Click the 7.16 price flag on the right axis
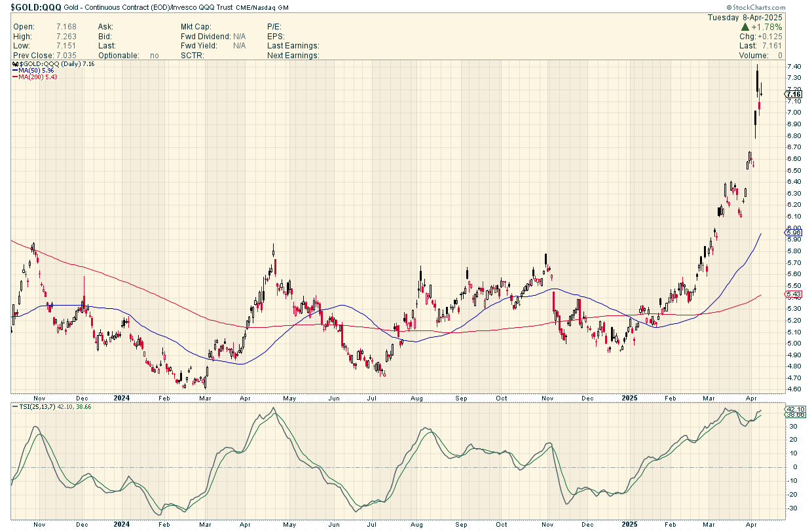Image resolution: width=812 pixels, height=530 pixels. click(794, 95)
